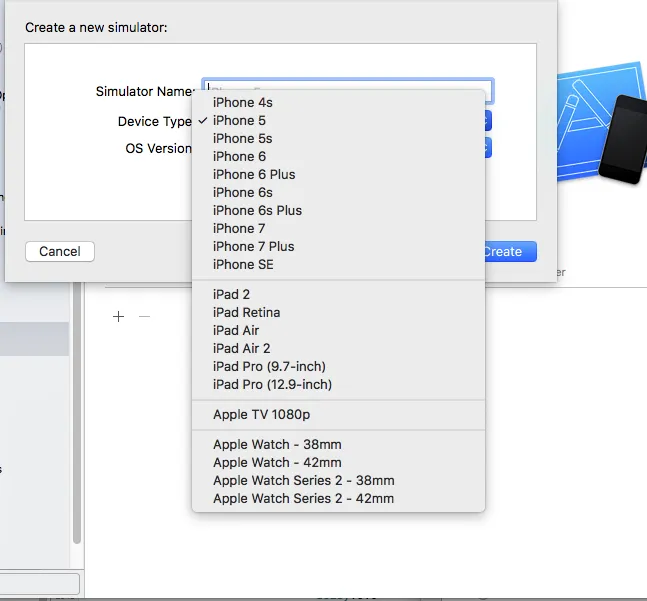Choose iPhone SE device type
This screenshot has width=647, height=601.
(x=338, y=264)
